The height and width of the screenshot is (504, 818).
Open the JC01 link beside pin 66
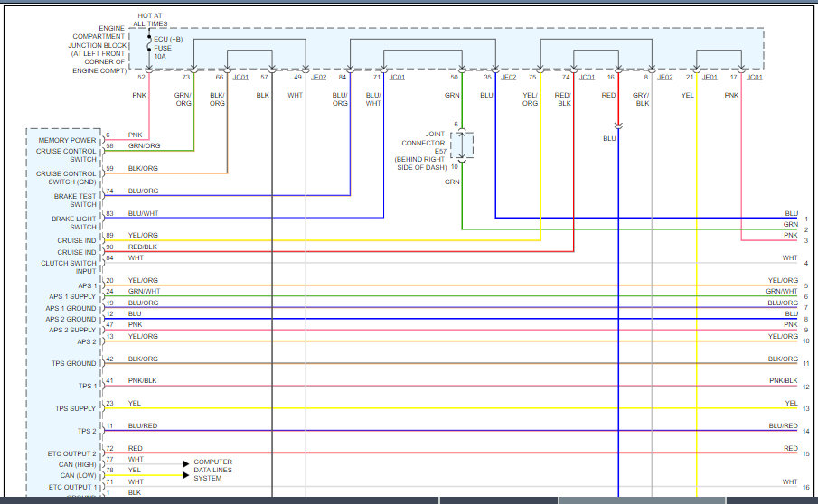tap(240, 77)
